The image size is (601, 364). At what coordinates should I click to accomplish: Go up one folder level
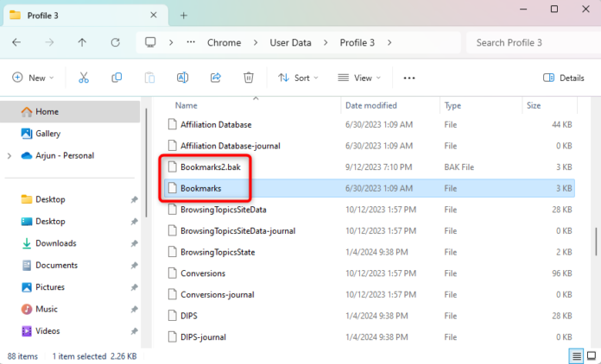[x=82, y=42]
